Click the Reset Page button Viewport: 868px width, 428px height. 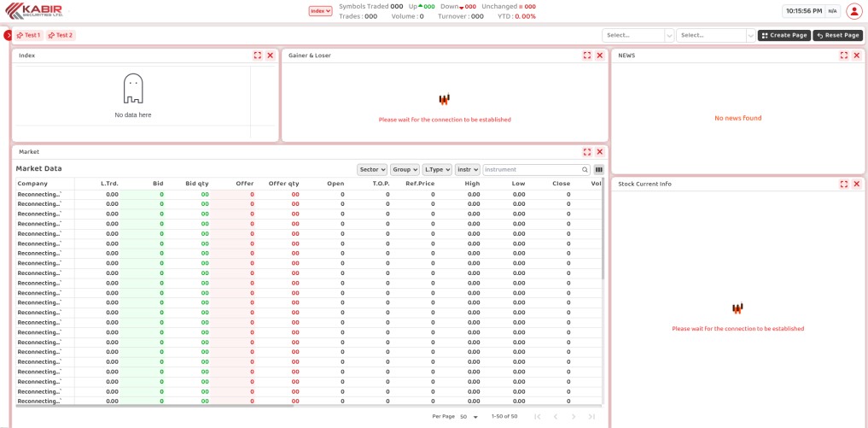[837, 36]
